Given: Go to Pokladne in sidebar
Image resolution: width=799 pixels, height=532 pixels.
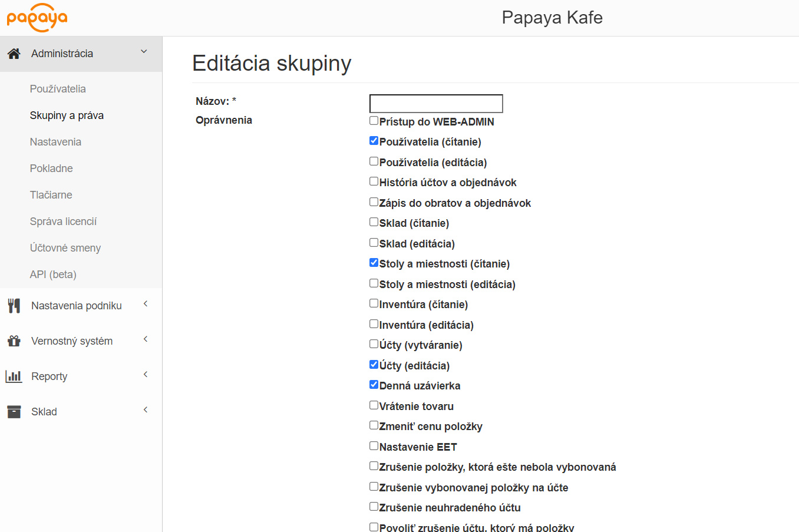Looking at the screenshot, I should [51, 168].
